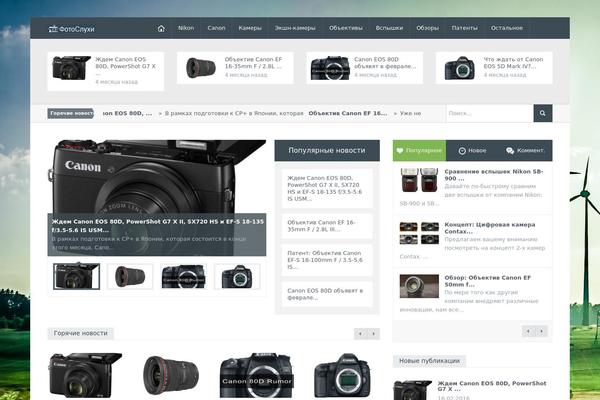The width and height of the screenshot is (600, 400).
Task: Open top card 'Canon EOS 80D объявят в феврале'
Action: [x=385, y=63]
